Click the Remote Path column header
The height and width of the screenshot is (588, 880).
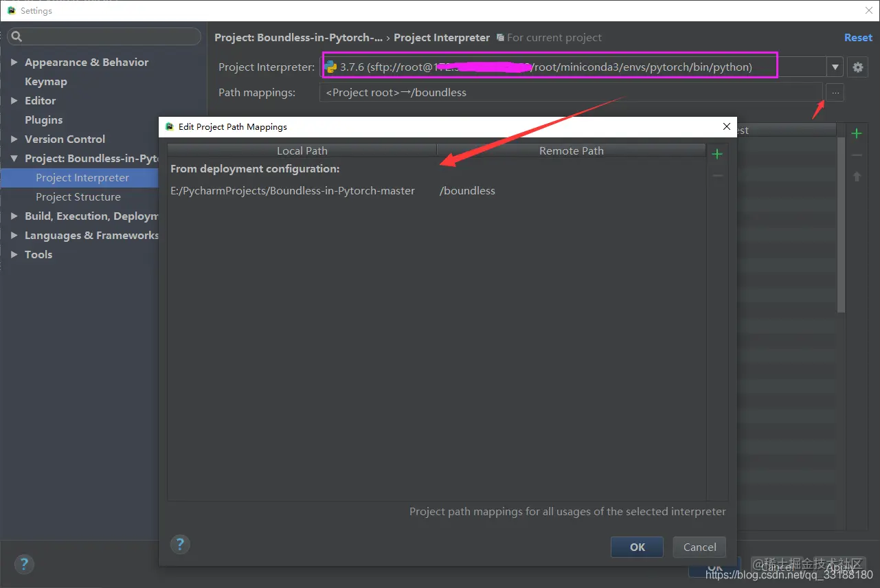(572, 150)
